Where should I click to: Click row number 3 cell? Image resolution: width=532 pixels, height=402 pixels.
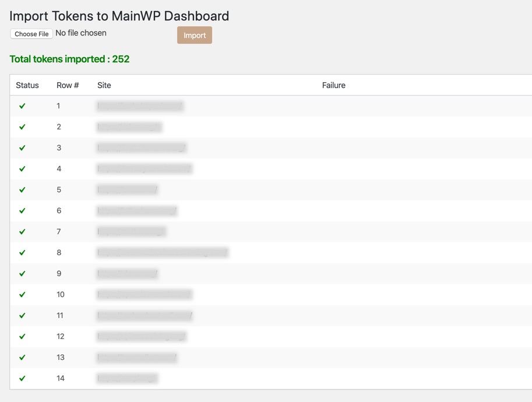(59, 148)
